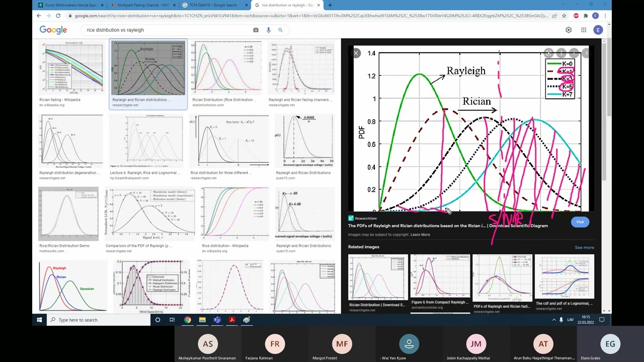Go to Google home via logo

pyautogui.click(x=53, y=30)
